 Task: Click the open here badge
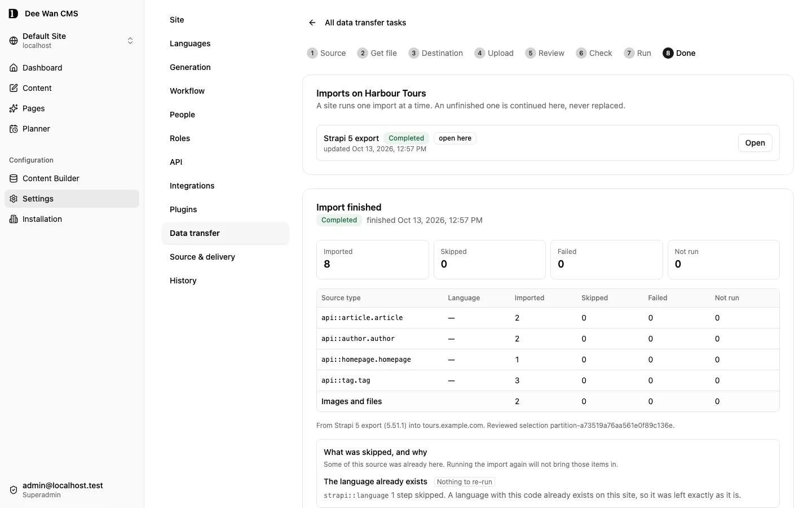tap(455, 138)
